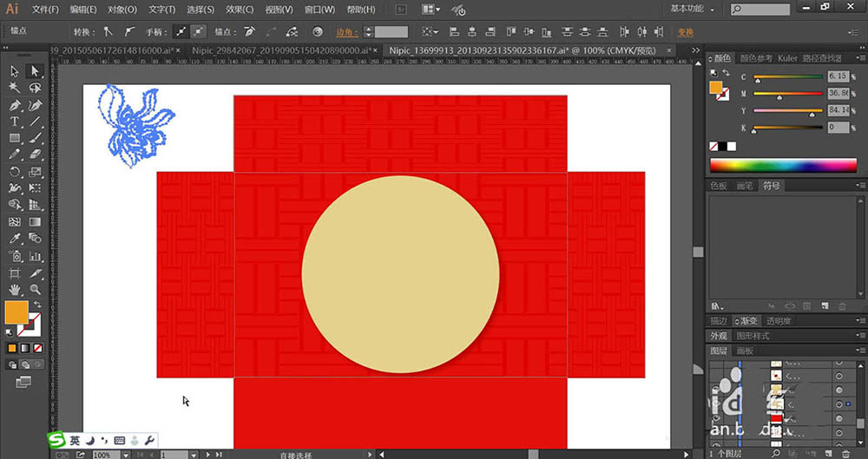Open the 基本功能 workspace dropdown

pos(692,9)
